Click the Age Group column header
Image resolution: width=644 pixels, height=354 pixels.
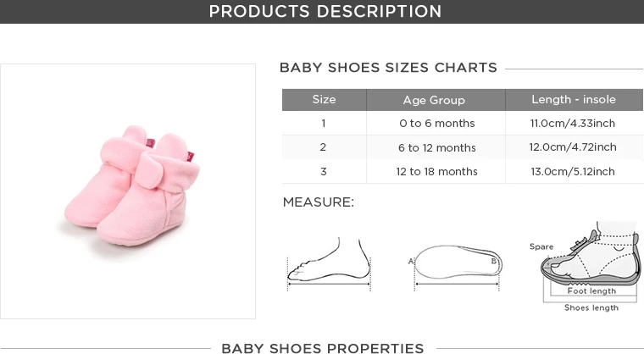pos(434,100)
